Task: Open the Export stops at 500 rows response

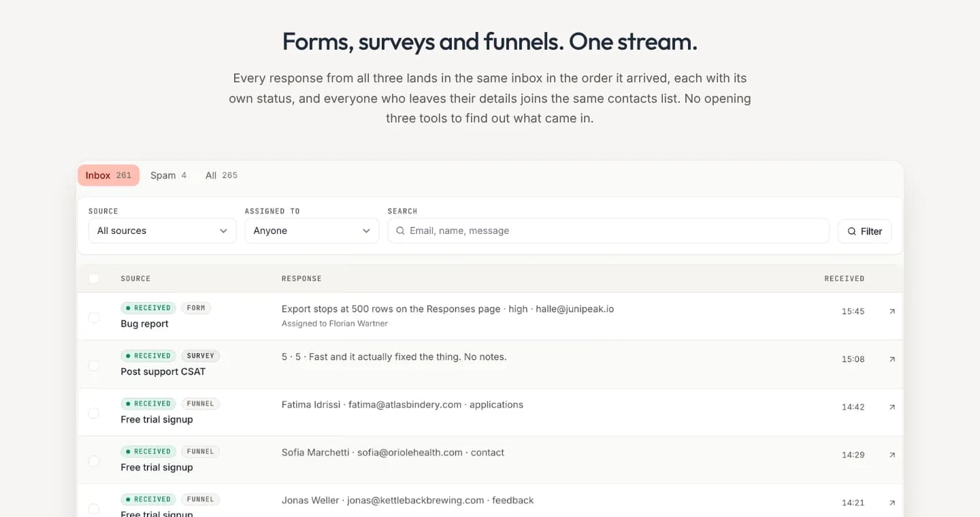Action: 448,309
